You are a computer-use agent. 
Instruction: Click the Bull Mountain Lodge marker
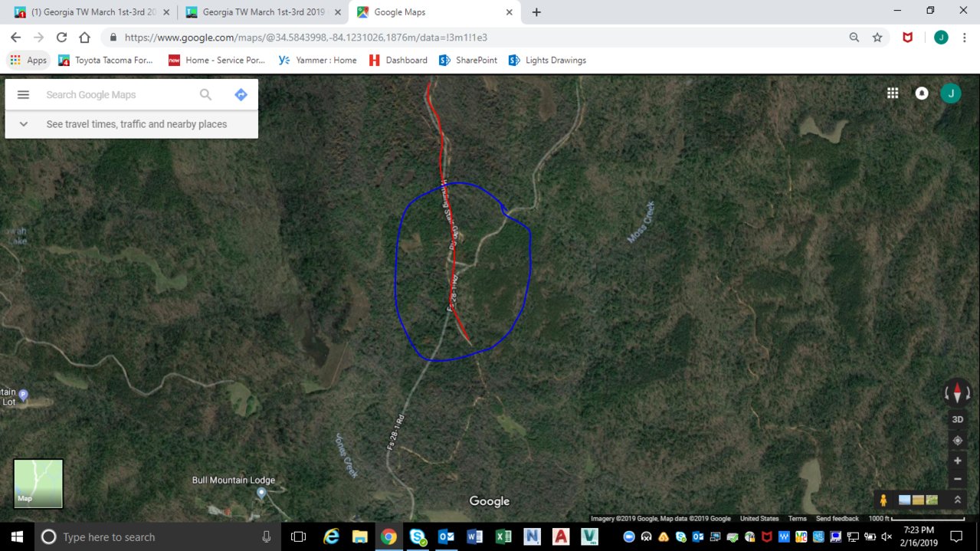pos(261,492)
